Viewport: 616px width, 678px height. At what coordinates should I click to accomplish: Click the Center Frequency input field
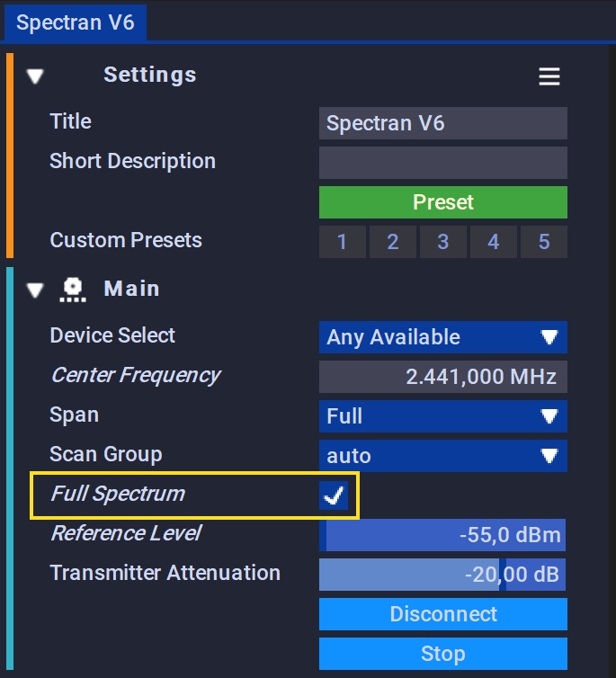pos(442,377)
